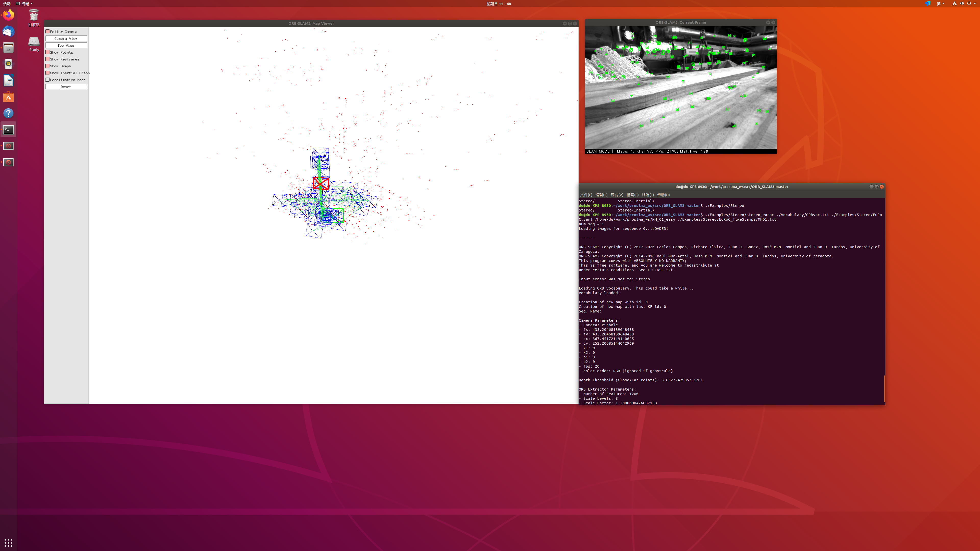Launch Thunderbird mail from the dock
This screenshot has width=980, height=551.
8,31
